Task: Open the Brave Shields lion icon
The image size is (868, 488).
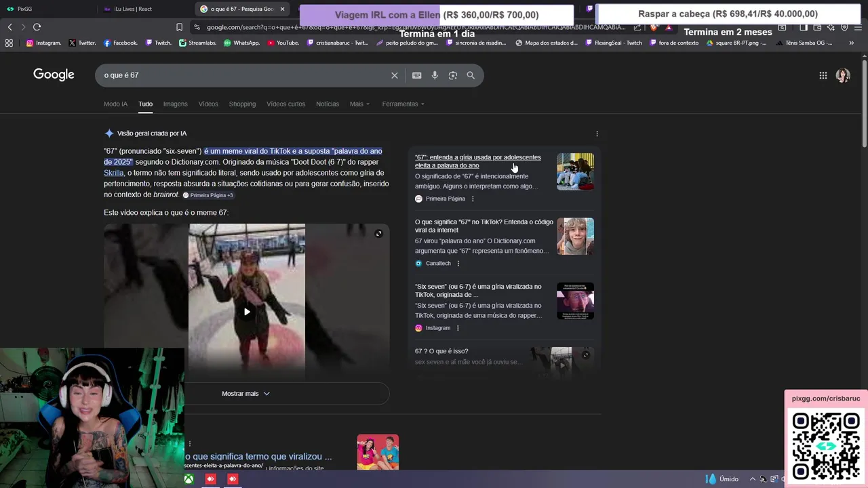Action: point(654,27)
